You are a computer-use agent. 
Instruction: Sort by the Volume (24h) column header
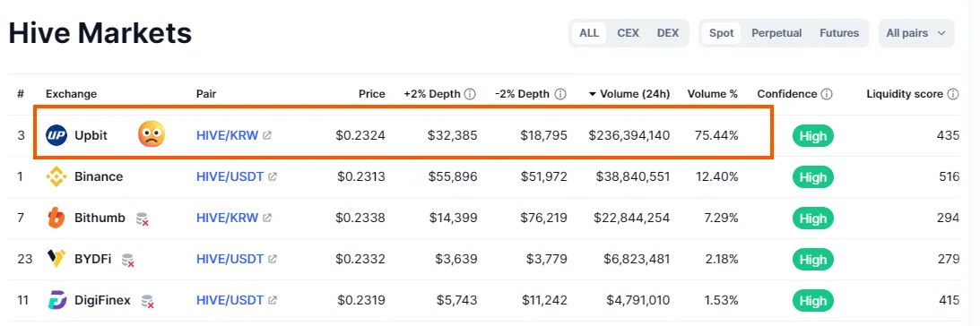pyautogui.click(x=629, y=94)
